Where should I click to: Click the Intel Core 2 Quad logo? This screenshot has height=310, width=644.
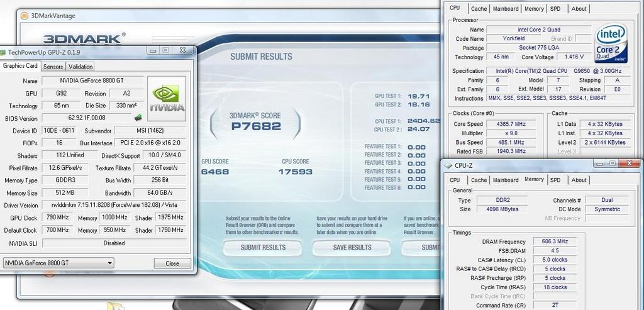click(611, 43)
